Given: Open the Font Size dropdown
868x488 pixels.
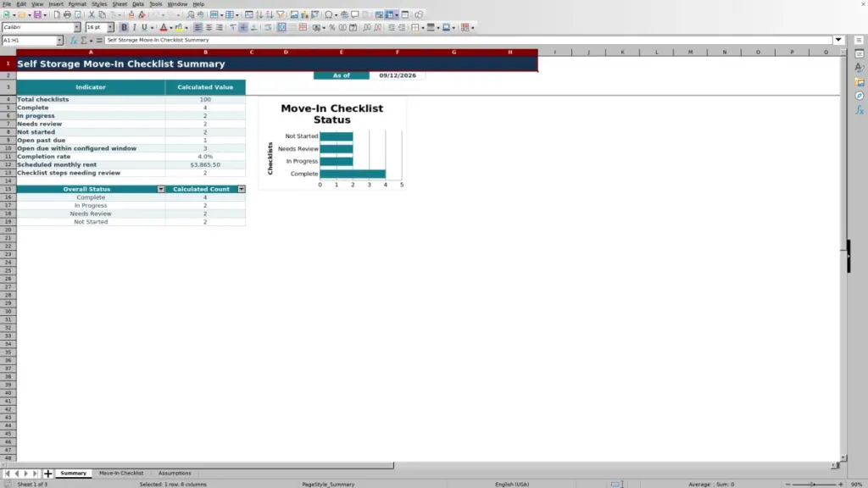Looking at the screenshot, I should tap(110, 27).
